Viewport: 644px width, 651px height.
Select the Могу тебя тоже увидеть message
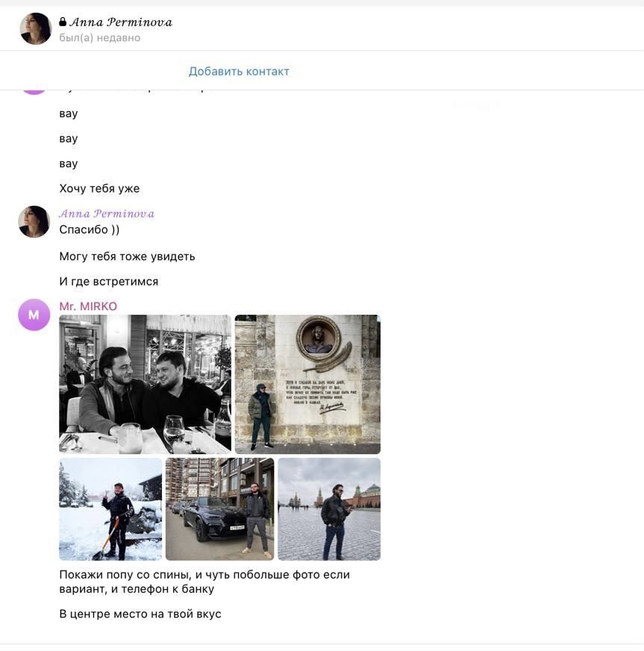(127, 257)
